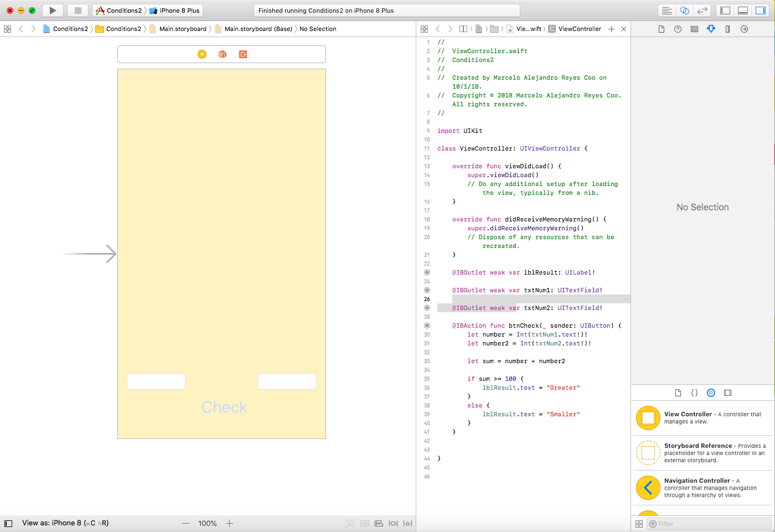The width and height of the screenshot is (775, 532).
Task: Open Conditions2 project in the jump bar
Action: [x=66, y=29]
